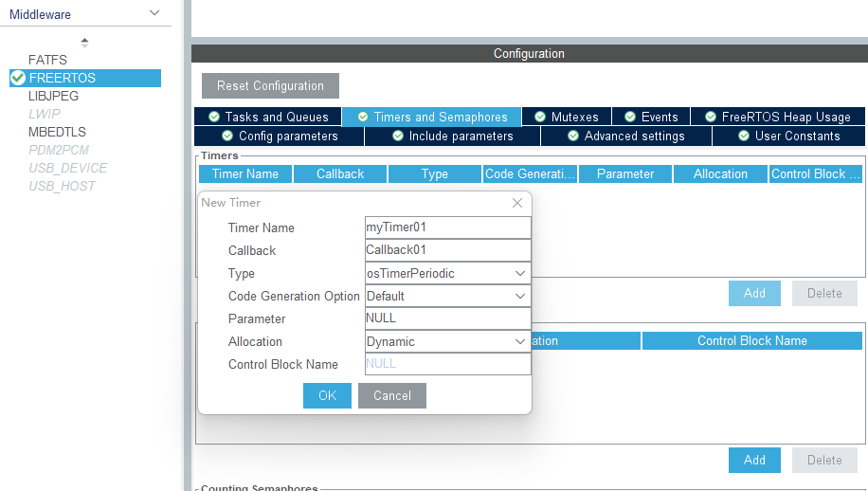Open the timer Type dropdown
This screenshot has height=491, width=868.
[447, 273]
